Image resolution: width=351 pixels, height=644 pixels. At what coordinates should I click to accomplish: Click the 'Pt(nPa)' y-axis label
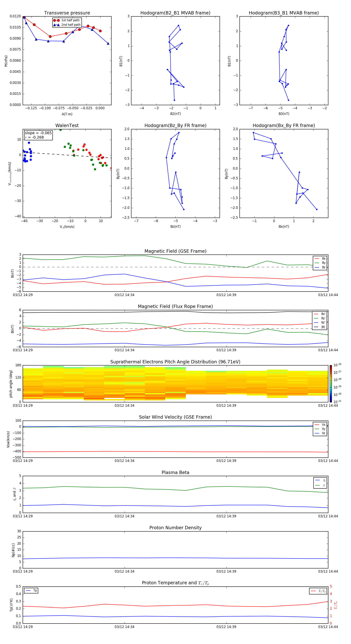coord(6,61)
